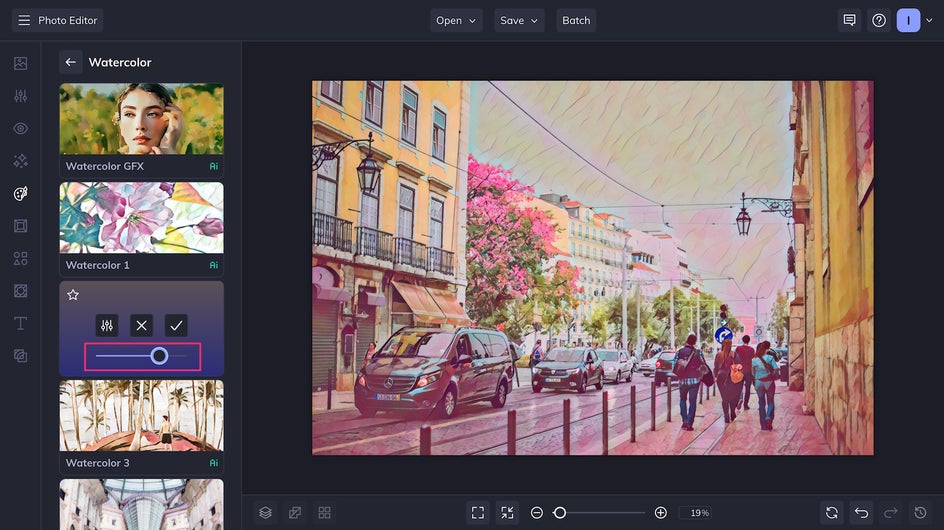Favorite the effect with the star icon

click(73, 295)
